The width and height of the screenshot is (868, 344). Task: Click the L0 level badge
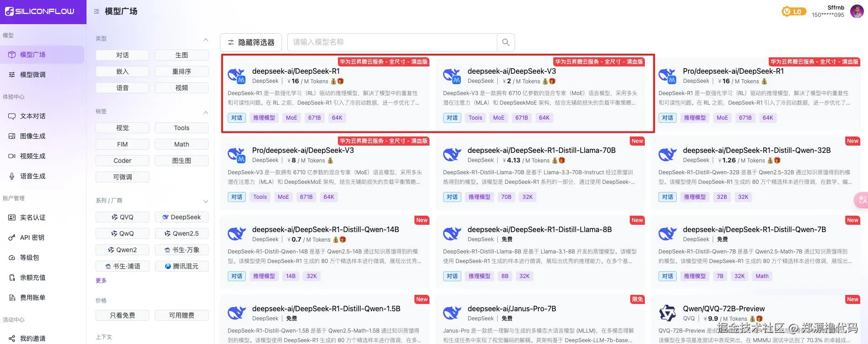794,12
